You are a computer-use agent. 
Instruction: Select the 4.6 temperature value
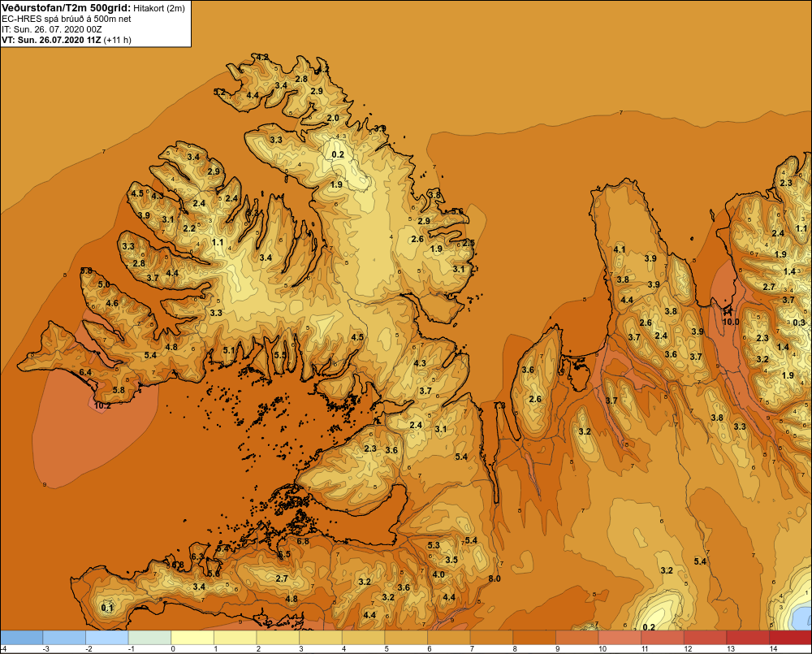pyautogui.click(x=112, y=304)
